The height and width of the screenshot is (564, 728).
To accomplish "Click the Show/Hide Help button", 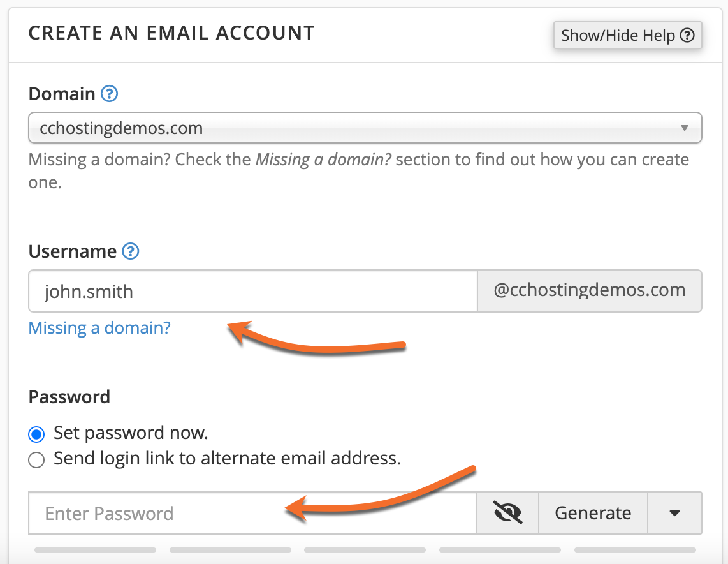I will pos(627,35).
